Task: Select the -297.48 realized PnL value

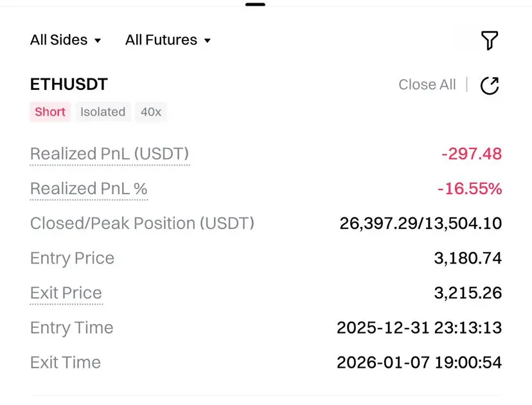Action: pos(471,154)
